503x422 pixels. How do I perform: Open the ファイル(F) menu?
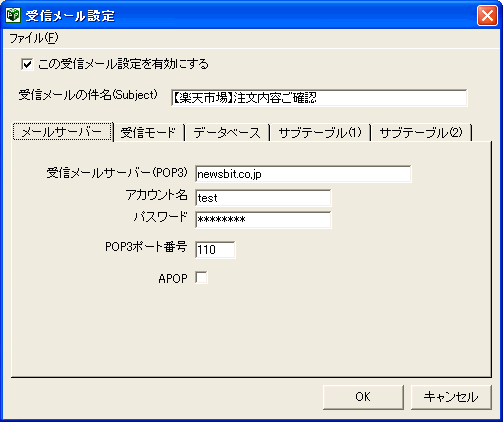pos(34,38)
